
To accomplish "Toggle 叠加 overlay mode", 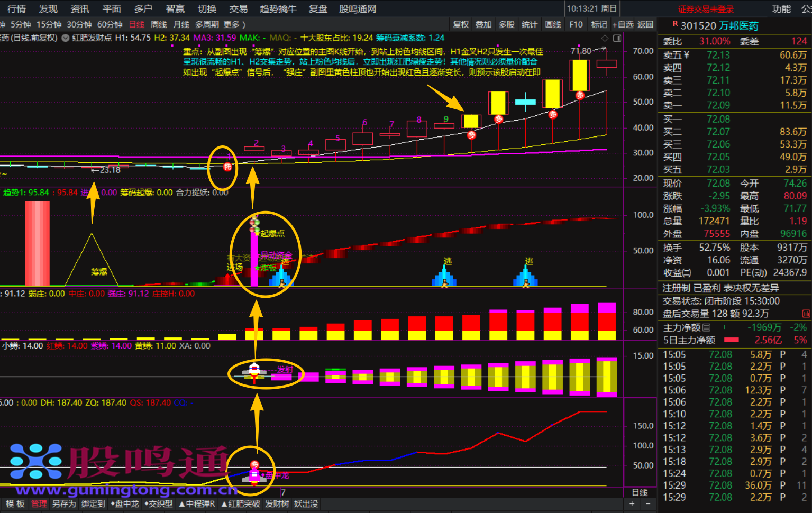I will (483, 24).
